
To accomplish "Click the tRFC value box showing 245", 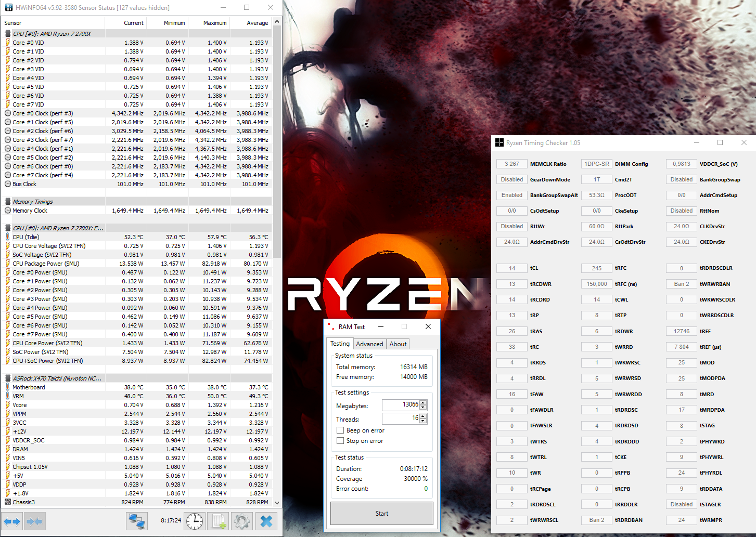I will coord(597,268).
